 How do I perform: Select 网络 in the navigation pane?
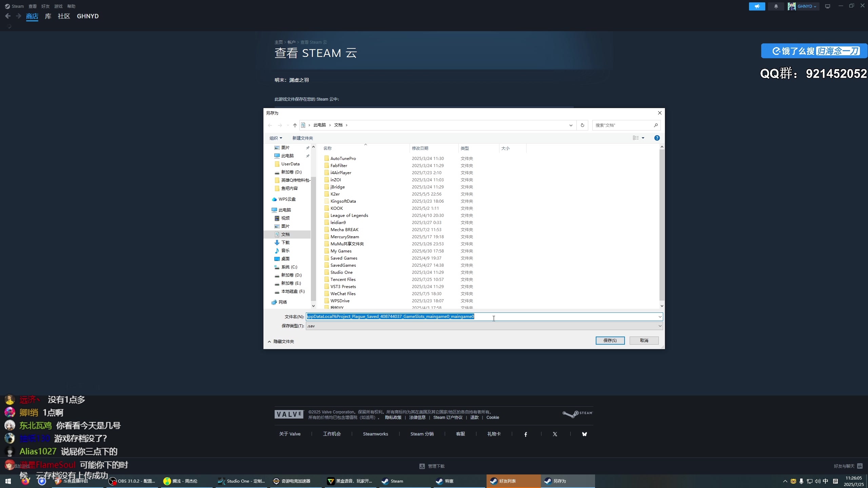click(282, 302)
